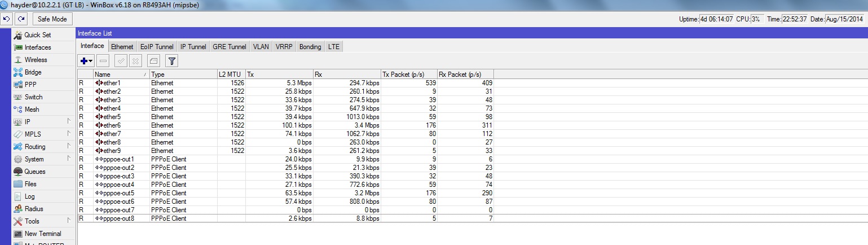This screenshot has width=868, height=245.
Task: Open Files in sidebar
Action: click(x=44, y=184)
